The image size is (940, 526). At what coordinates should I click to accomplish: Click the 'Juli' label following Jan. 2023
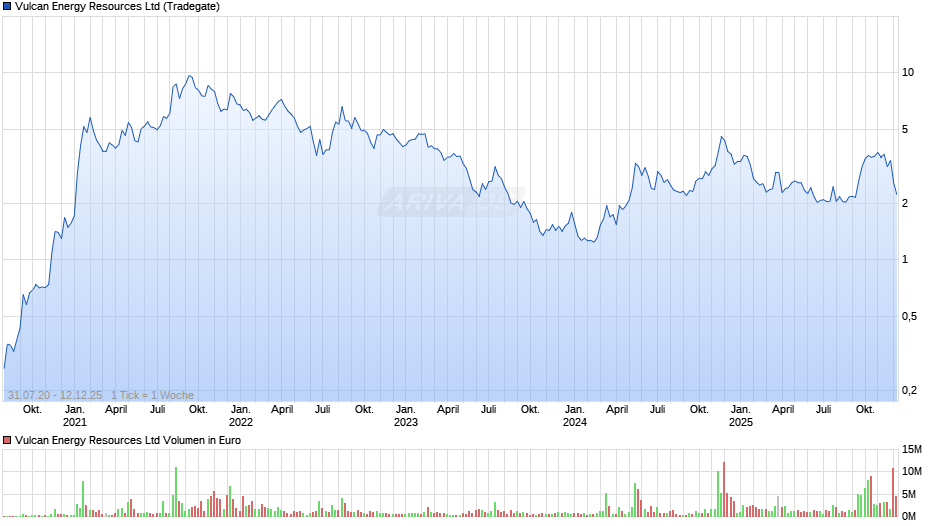pos(489,410)
